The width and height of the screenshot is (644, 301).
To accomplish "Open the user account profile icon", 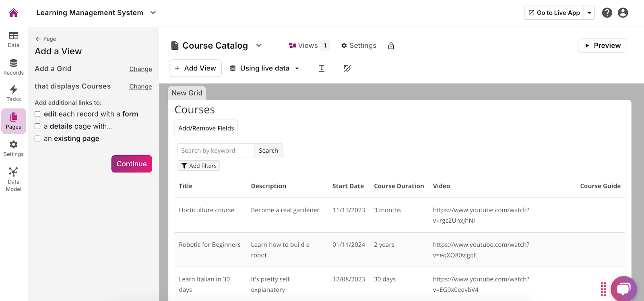I will point(623,13).
